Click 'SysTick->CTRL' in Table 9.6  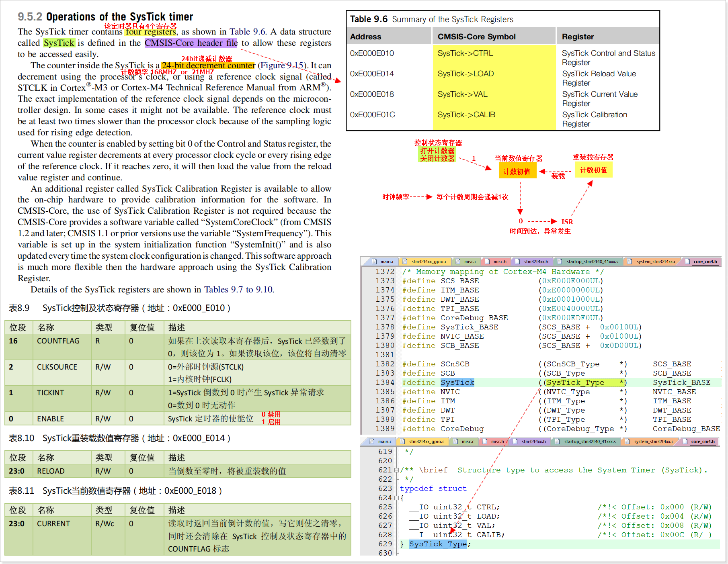pyautogui.click(x=465, y=53)
